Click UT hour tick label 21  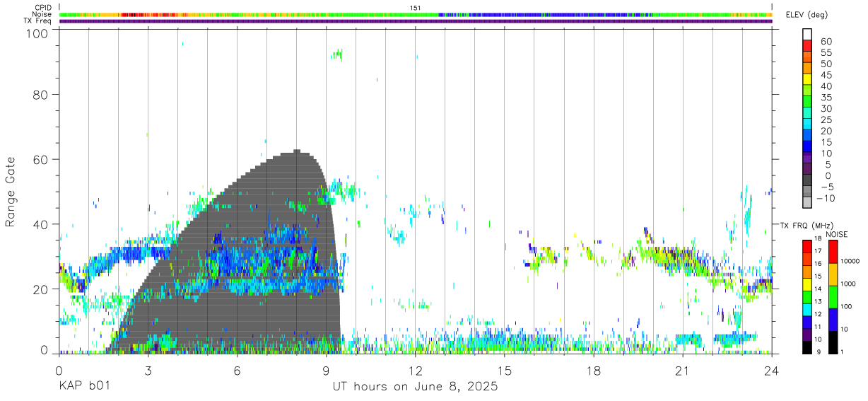click(x=683, y=370)
